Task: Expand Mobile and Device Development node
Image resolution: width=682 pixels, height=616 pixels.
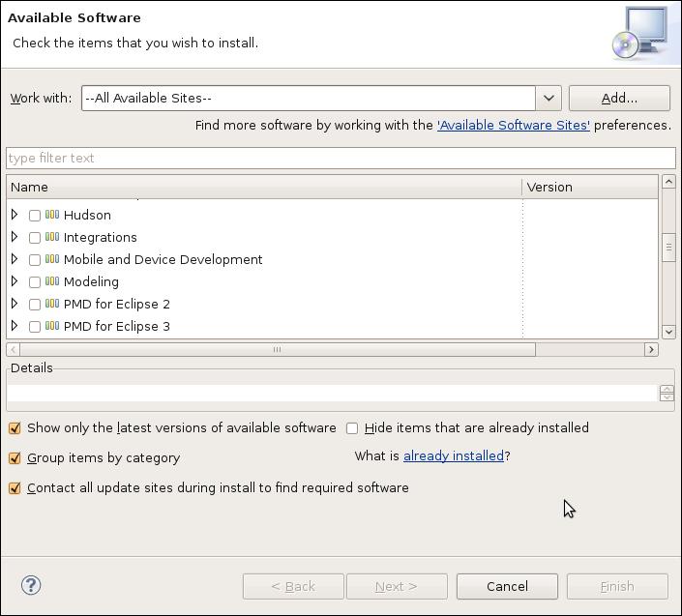Action: click(14, 258)
